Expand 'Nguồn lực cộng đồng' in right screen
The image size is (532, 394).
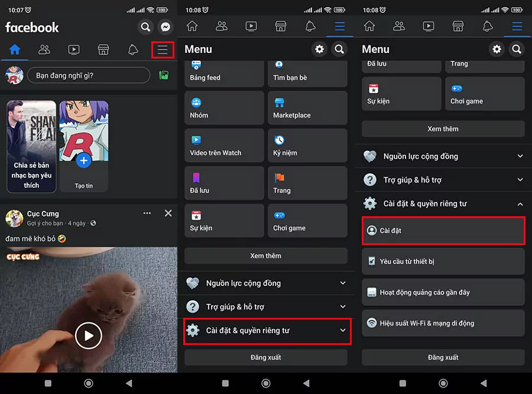pyautogui.click(x=443, y=156)
